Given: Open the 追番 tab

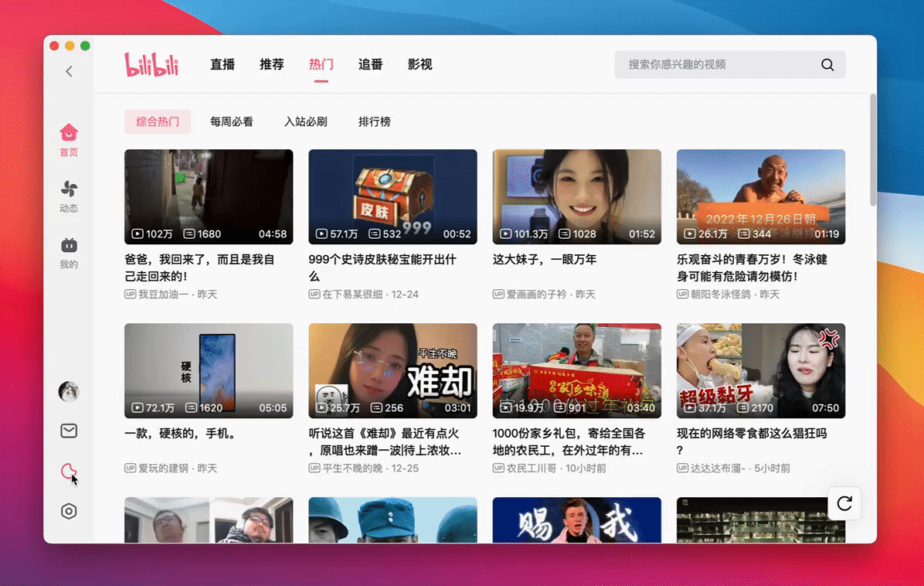Looking at the screenshot, I should (x=371, y=64).
